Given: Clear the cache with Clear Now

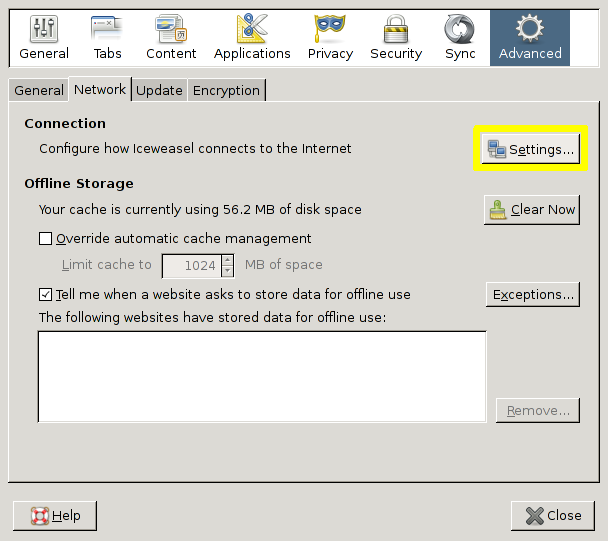Looking at the screenshot, I should tap(532, 210).
